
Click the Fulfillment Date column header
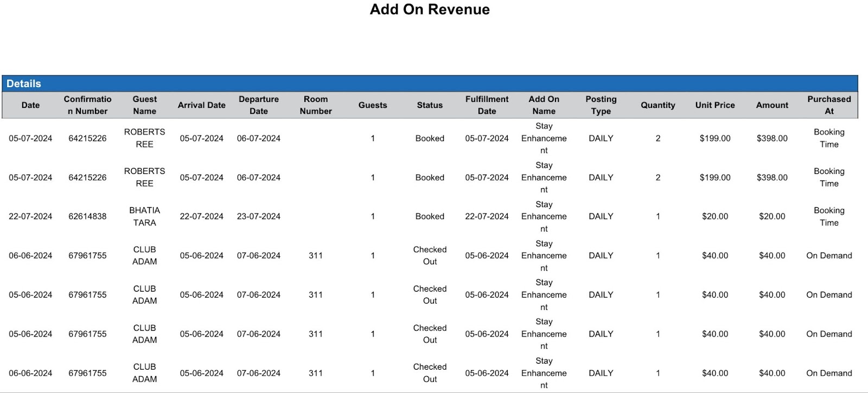[487, 105]
